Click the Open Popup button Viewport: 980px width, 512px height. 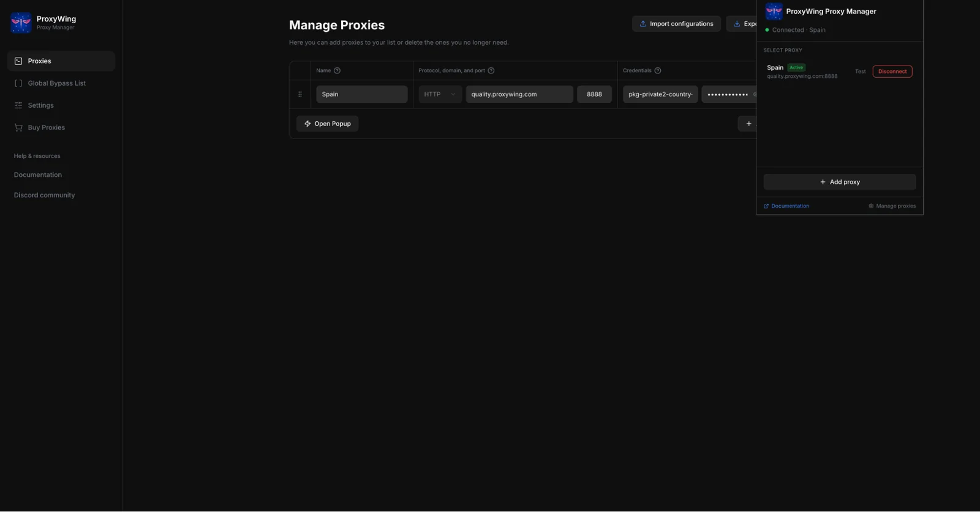(x=328, y=124)
